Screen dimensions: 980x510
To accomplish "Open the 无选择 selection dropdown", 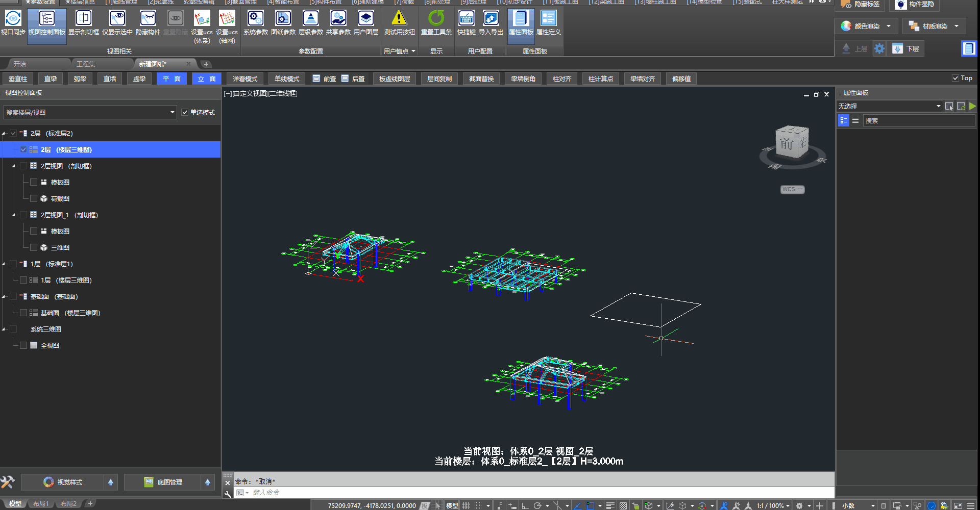I will pos(938,106).
